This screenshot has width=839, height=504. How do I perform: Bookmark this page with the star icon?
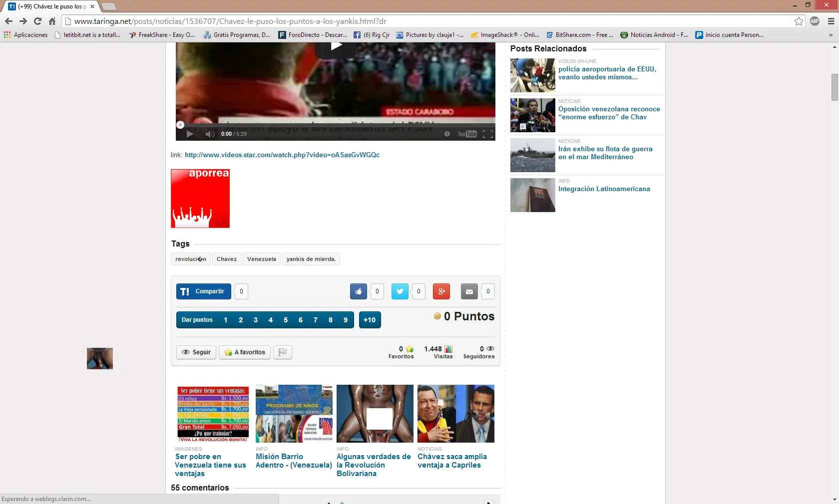[799, 21]
